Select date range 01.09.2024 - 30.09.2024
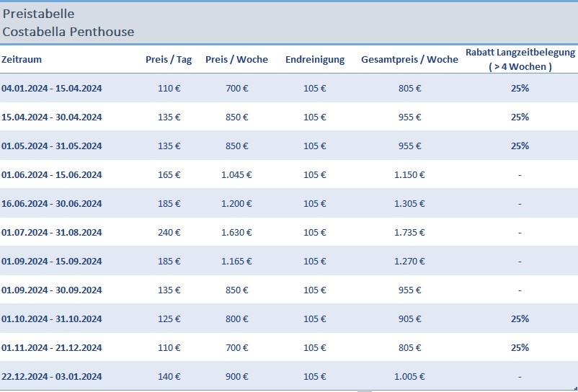 tap(52, 290)
